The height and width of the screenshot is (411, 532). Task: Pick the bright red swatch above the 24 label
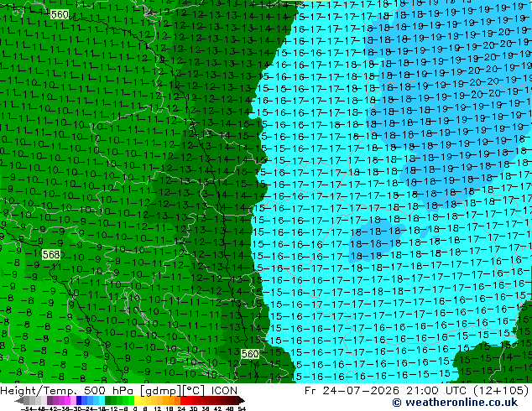[183, 401]
